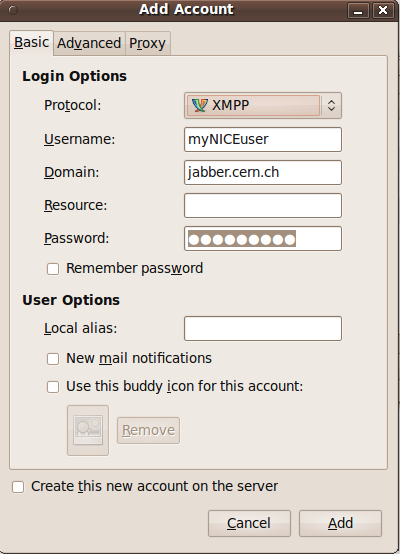Image resolution: width=400 pixels, height=554 pixels.
Task: Minimize the Add Account window
Action: [x=358, y=10]
